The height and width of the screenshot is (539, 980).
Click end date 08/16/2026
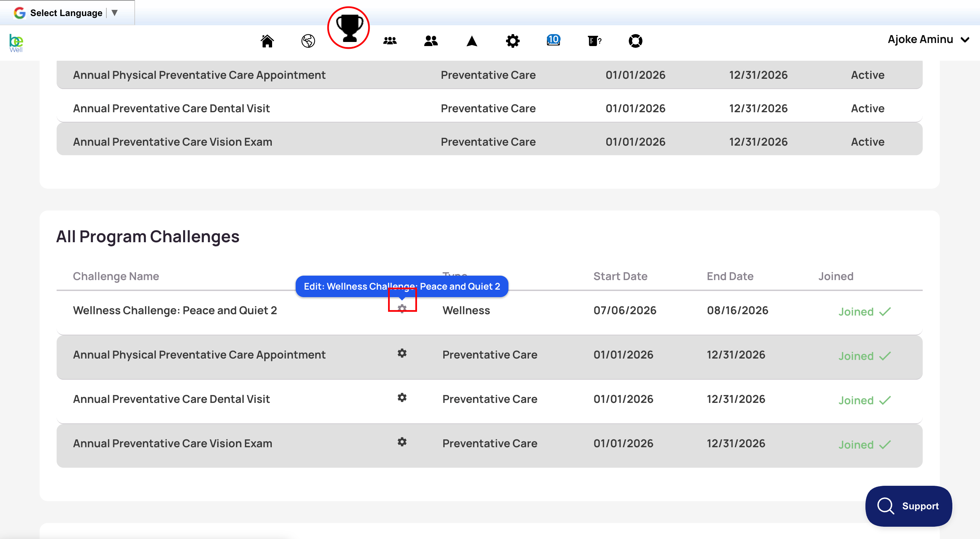tap(737, 310)
